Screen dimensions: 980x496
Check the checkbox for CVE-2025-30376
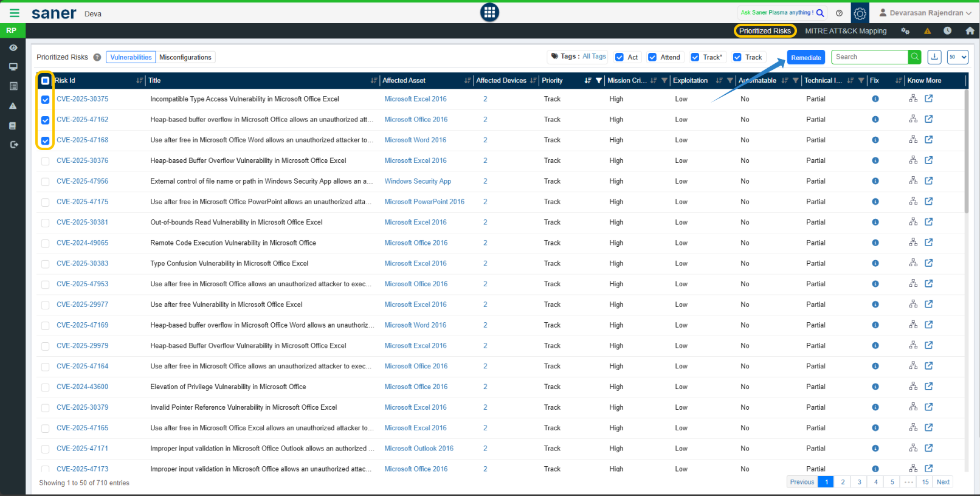pos(45,161)
